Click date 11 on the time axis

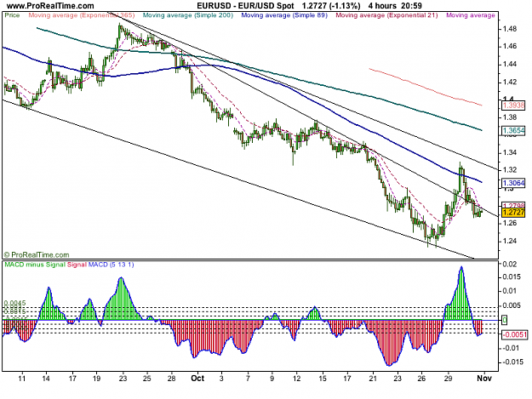coord(22,379)
